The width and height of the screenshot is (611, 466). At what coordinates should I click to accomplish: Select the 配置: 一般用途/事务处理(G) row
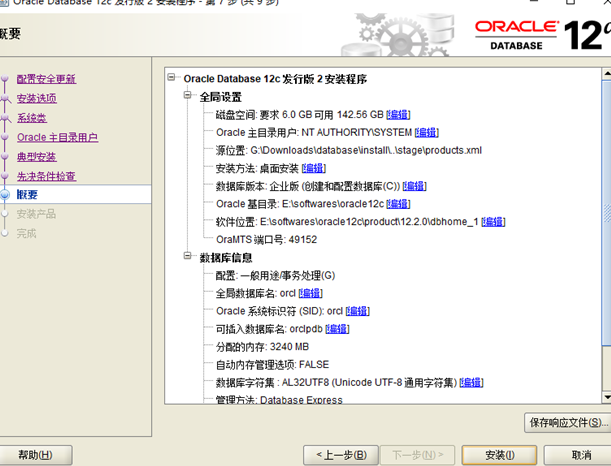(275, 275)
